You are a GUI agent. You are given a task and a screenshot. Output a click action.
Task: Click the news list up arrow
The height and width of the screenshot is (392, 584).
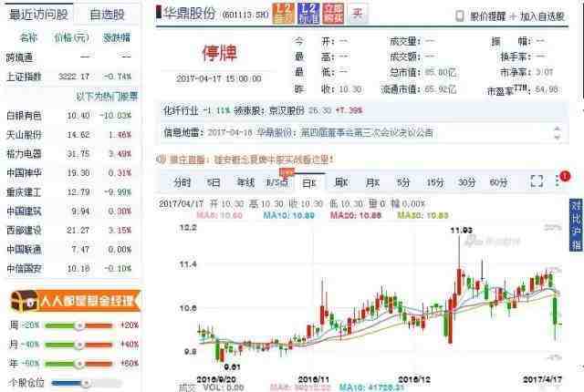558,129
